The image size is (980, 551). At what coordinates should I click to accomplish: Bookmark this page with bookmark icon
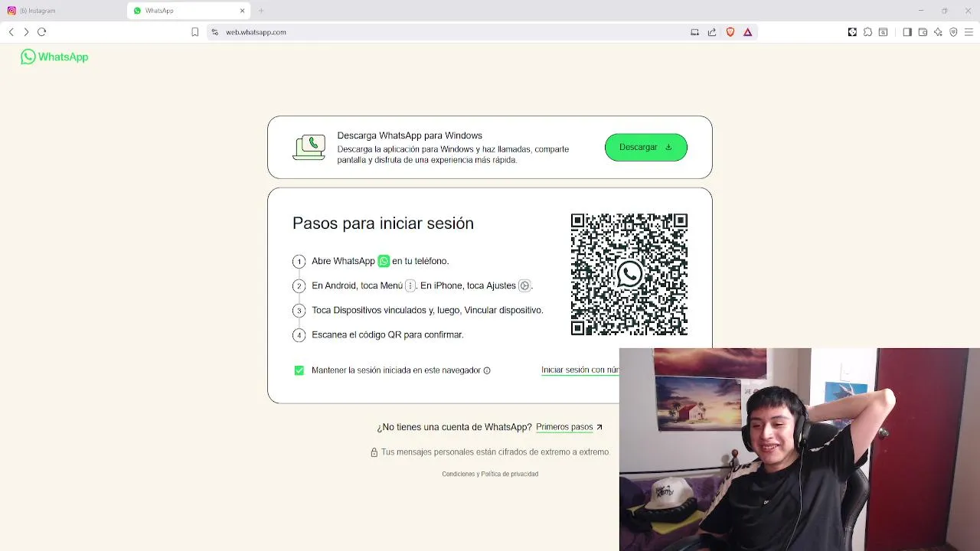[194, 32]
